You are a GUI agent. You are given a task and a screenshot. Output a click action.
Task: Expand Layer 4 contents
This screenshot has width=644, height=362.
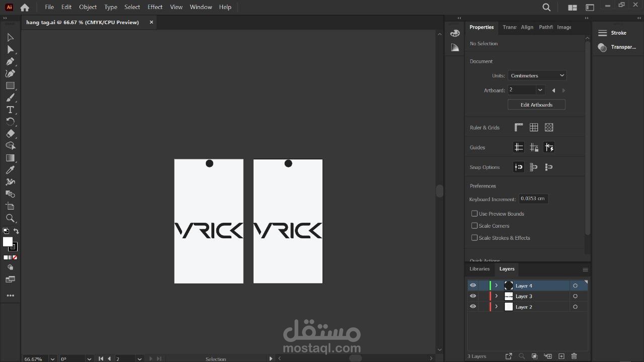(x=496, y=286)
